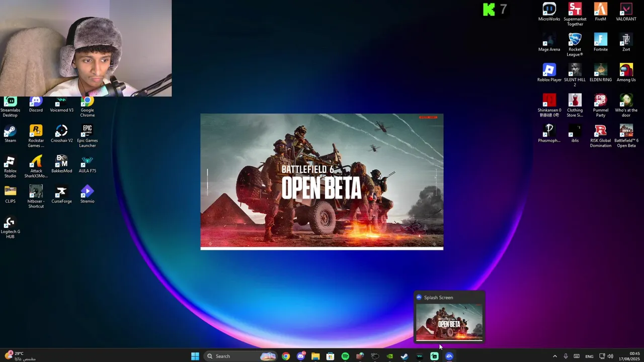
Task: Open Steam from the taskbar
Action: click(405, 356)
